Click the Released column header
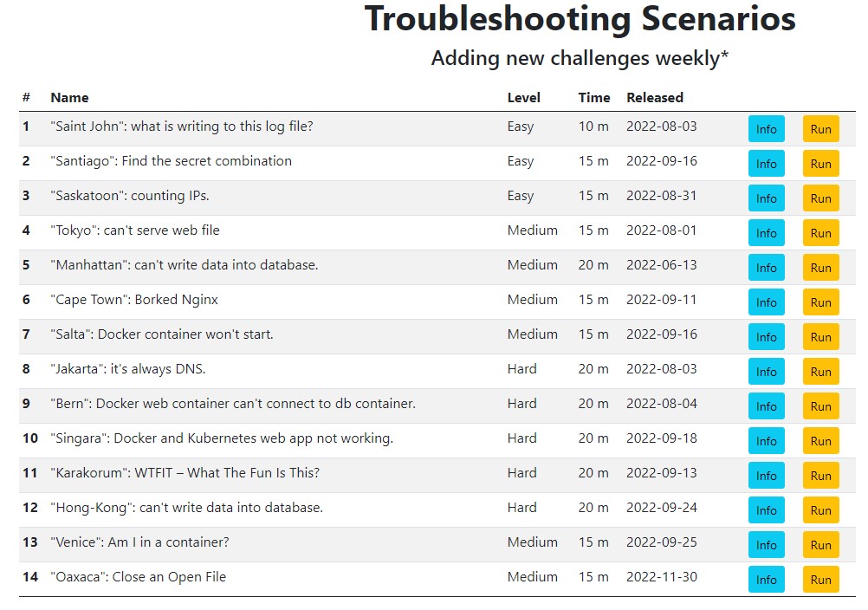Viewport: 868px width, 610px height. [x=655, y=98]
